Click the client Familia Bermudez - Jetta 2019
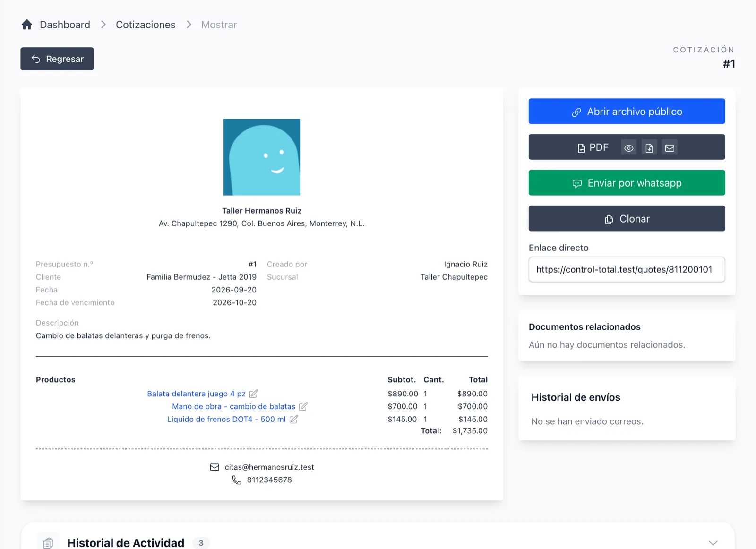Screen dimensions: 756x549 [201, 277]
